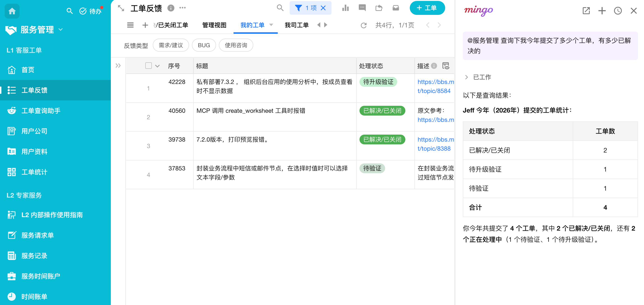Open the 待办 to-do list

pyautogui.click(x=90, y=11)
